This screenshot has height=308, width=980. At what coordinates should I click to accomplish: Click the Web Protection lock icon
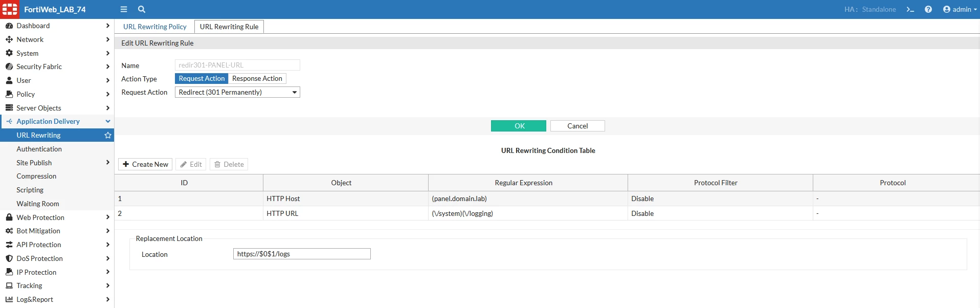[x=9, y=217]
